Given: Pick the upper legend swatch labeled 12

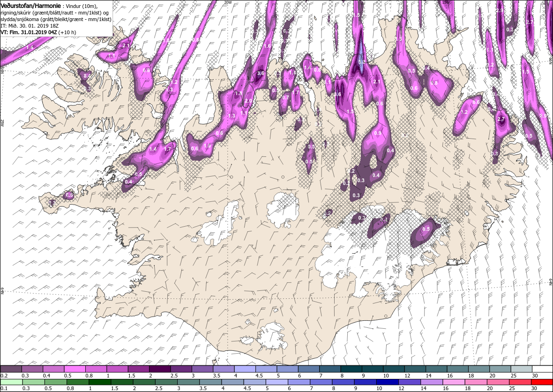Looking at the screenshot, I should click(x=415, y=369).
